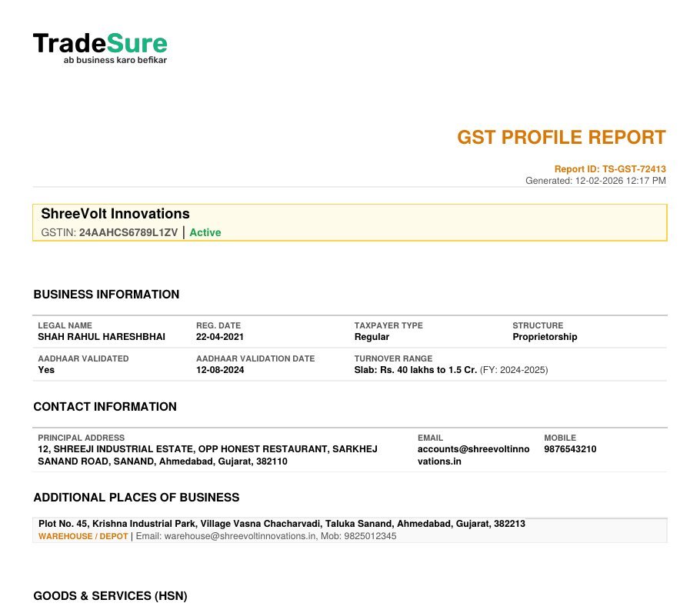
Task: Select mobile number 9876543210
Action: [570, 449]
